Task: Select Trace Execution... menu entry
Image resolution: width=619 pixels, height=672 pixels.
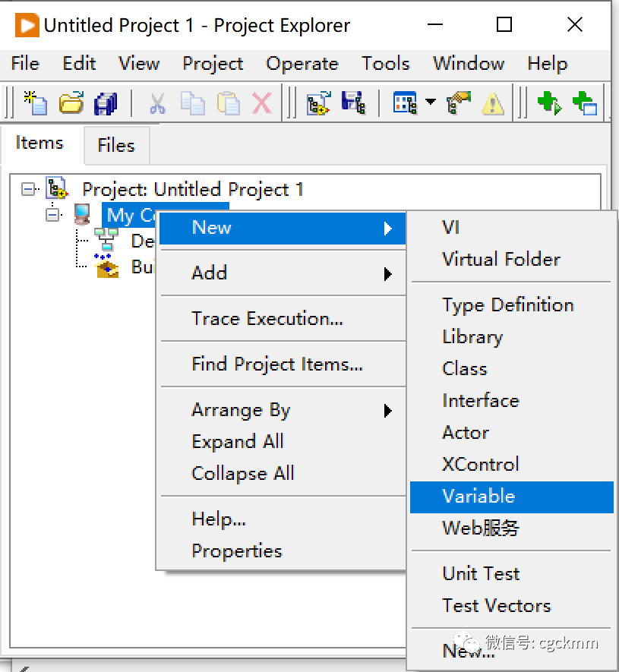Action: click(x=267, y=319)
